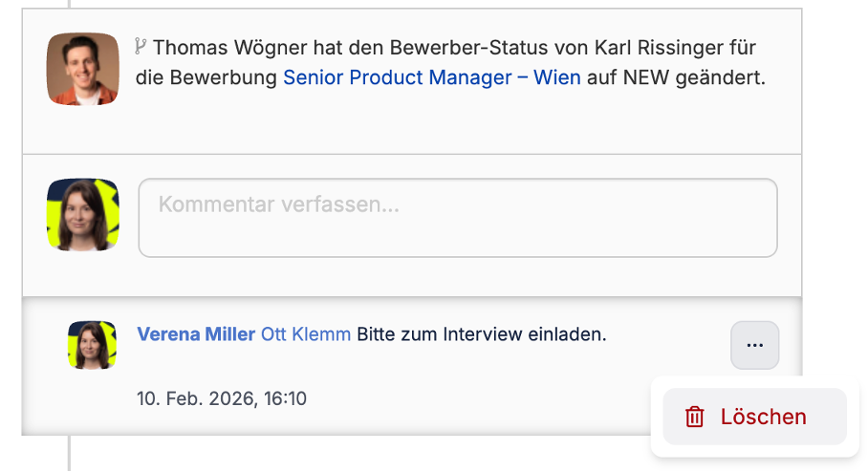Click the text Bitte zum Interview einladen
The width and height of the screenshot is (868, 472).
click(482, 334)
